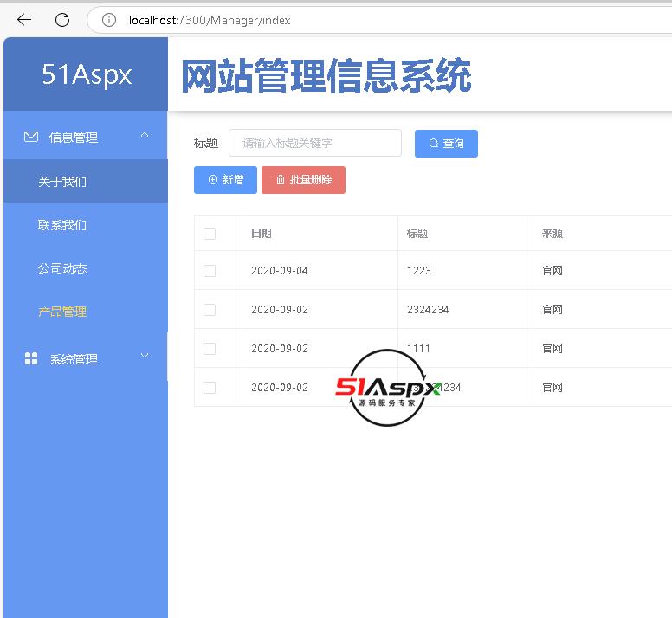Screen dimensions: 672x618
Task: Click the 51Aspx watermark logo
Action: [389, 388]
